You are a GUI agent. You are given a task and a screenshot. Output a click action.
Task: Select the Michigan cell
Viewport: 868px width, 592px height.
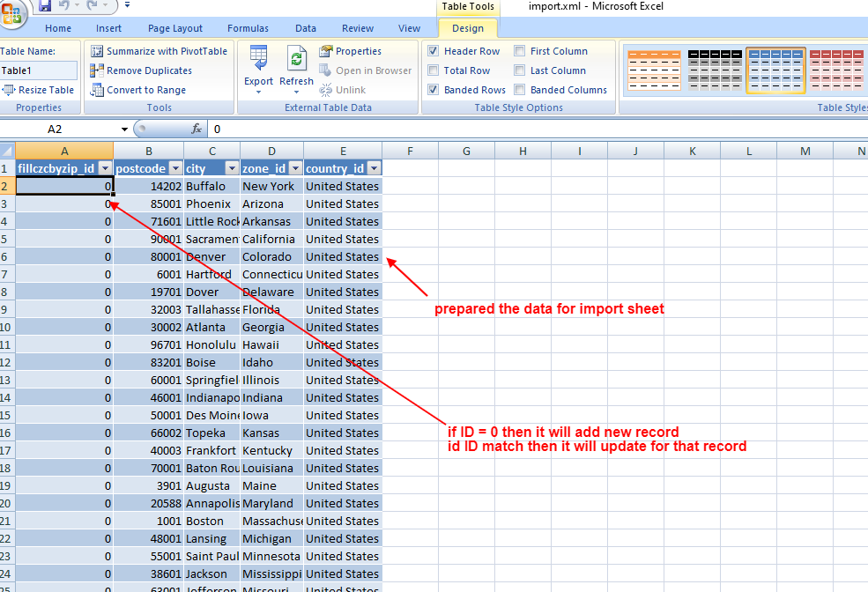click(271, 538)
